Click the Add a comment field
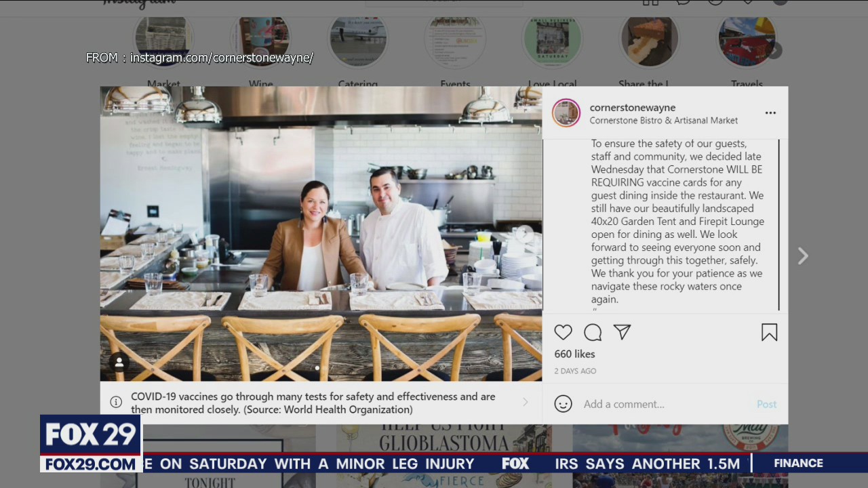 (x=665, y=404)
